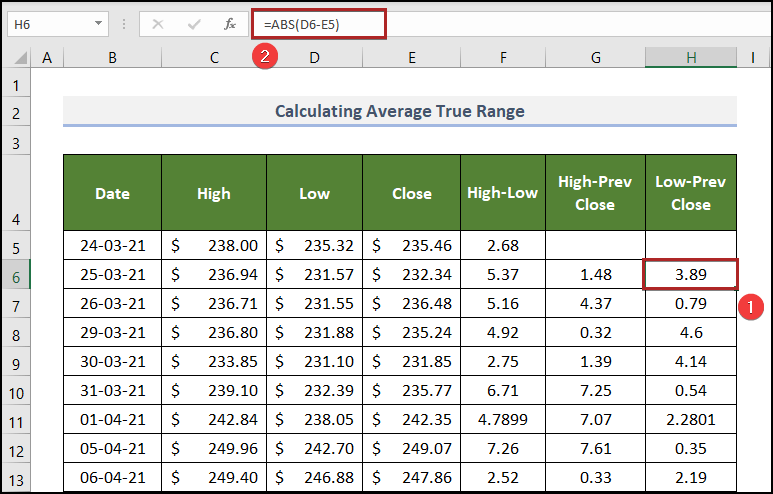Open the Name Box dropdown arrow
This screenshot has height=494, width=773.
pos(98,24)
